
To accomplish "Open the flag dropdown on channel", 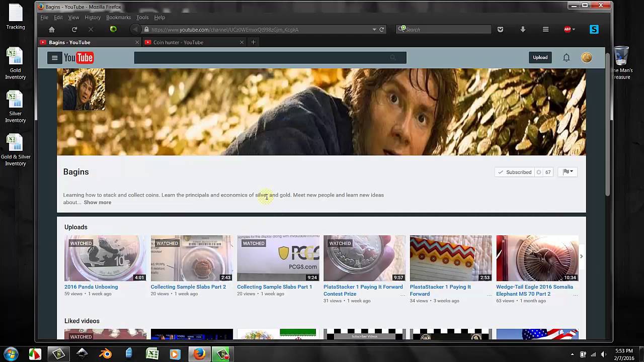I will point(568,172).
